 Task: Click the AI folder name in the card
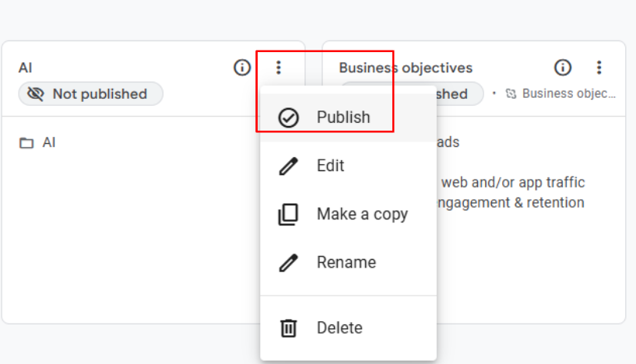pyautogui.click(x=49, y=143)
